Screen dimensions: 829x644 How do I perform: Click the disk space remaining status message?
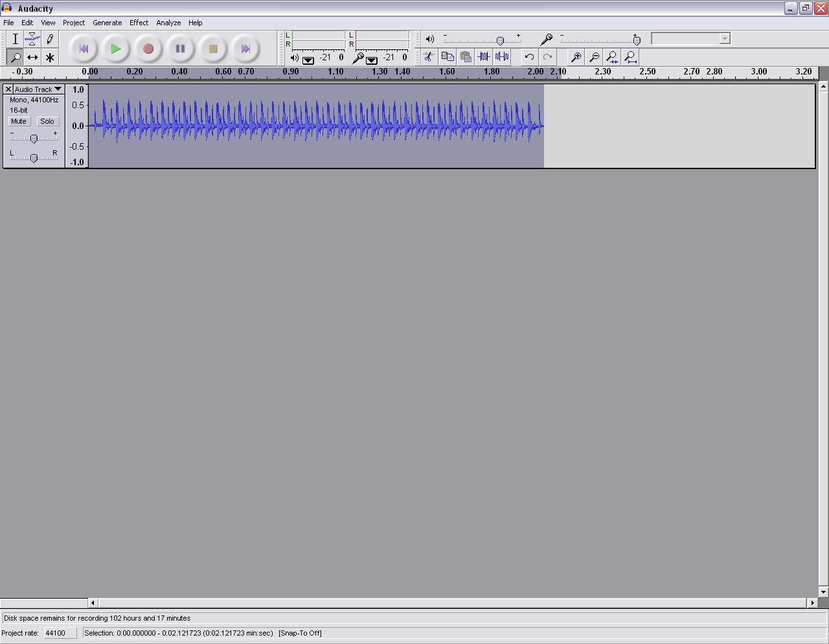(97, 618)
